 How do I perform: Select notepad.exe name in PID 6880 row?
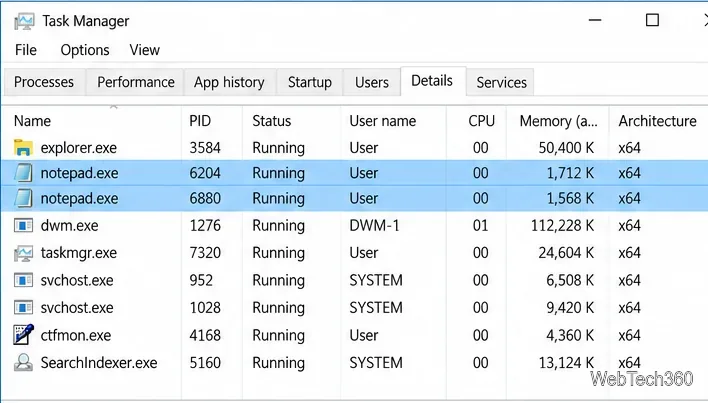(79, 199)
